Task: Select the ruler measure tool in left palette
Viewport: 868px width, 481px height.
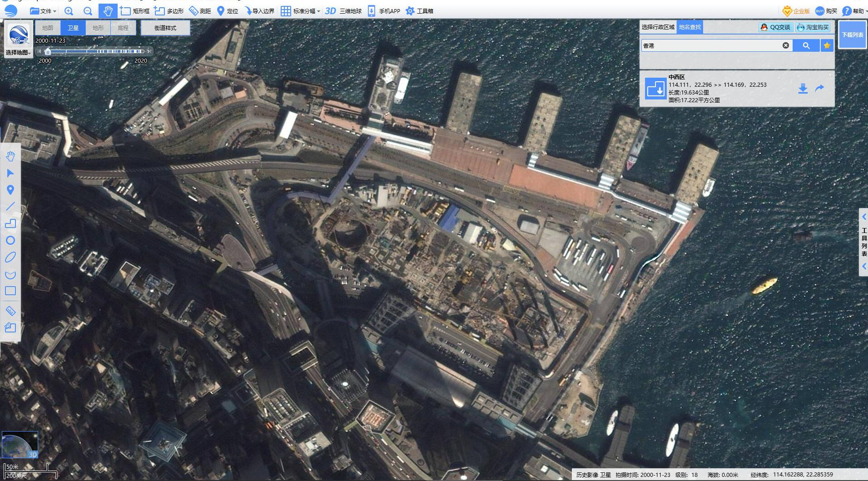Action: [x=10, y=311]
